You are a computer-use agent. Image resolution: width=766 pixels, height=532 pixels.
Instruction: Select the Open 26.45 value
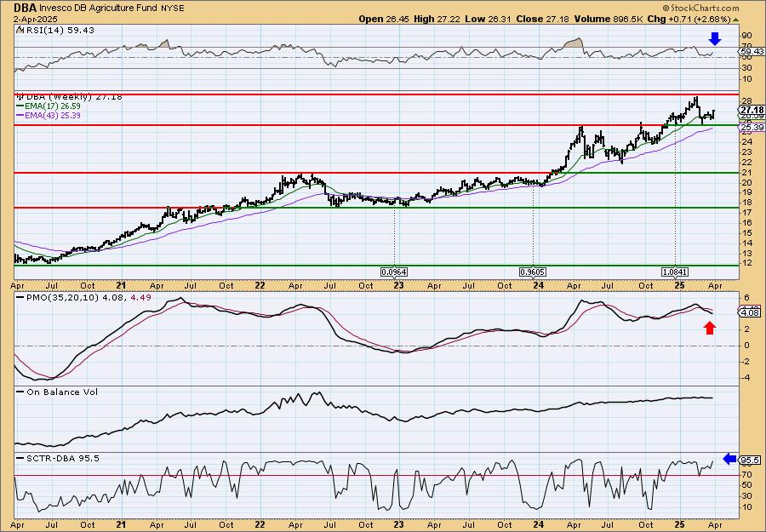coord(384,19)
